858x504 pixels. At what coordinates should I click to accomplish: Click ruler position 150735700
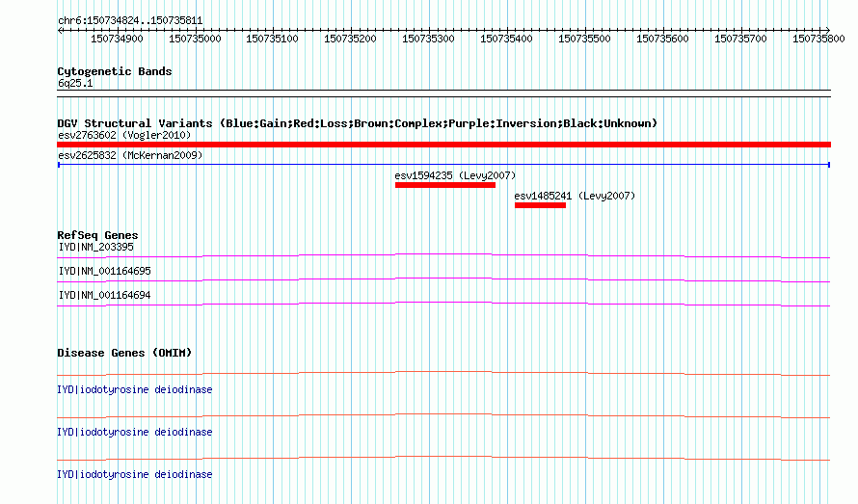tap(741, 39)
